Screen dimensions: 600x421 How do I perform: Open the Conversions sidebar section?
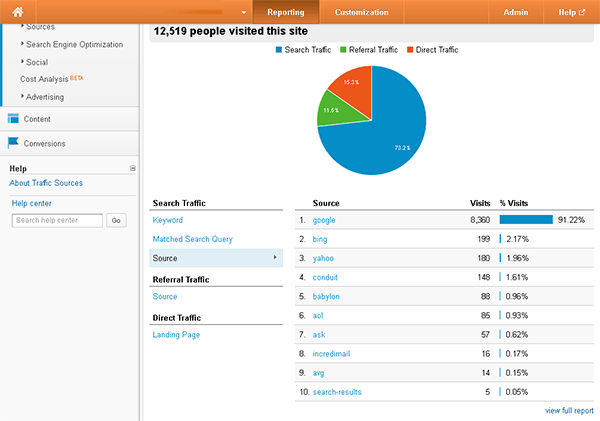(x=69, y=144)
